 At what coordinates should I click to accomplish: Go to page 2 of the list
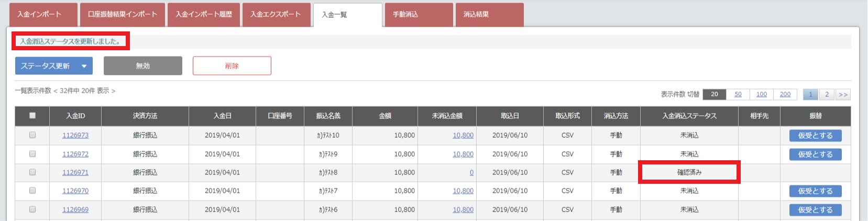coord(827,94)
